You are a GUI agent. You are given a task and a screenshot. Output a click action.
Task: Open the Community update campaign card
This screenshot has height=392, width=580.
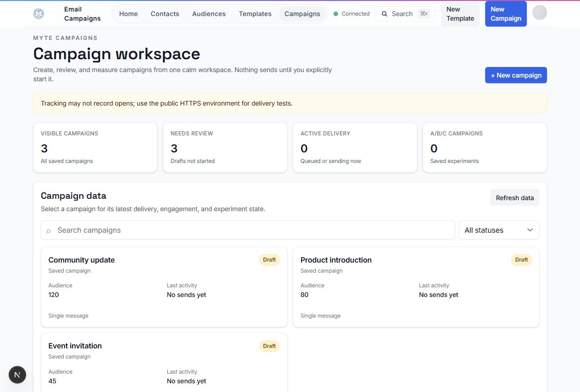point(164,287)
